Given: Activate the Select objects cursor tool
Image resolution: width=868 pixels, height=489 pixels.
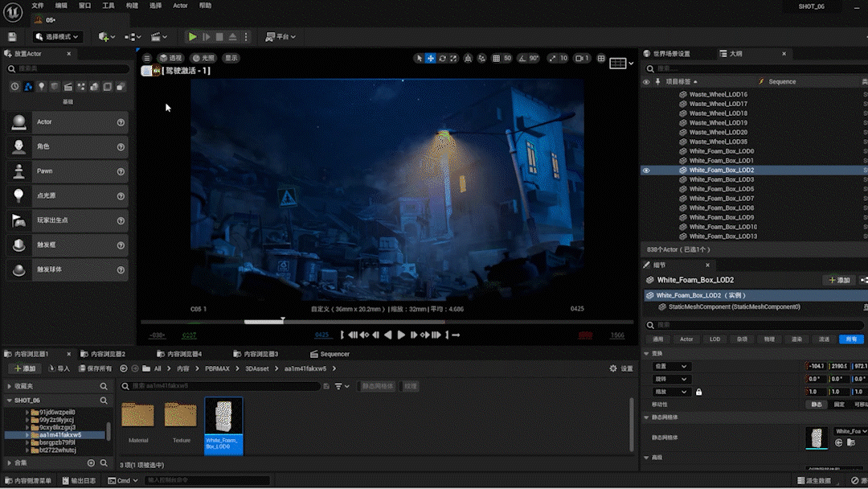Looking at the screenshot, I should [419, 58].
